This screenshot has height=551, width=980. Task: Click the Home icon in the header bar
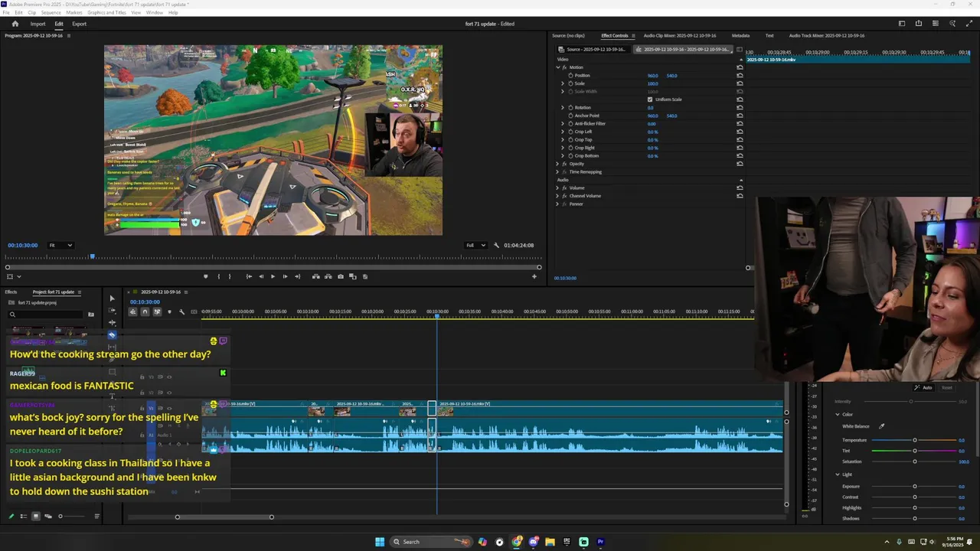tap(15, 24)
